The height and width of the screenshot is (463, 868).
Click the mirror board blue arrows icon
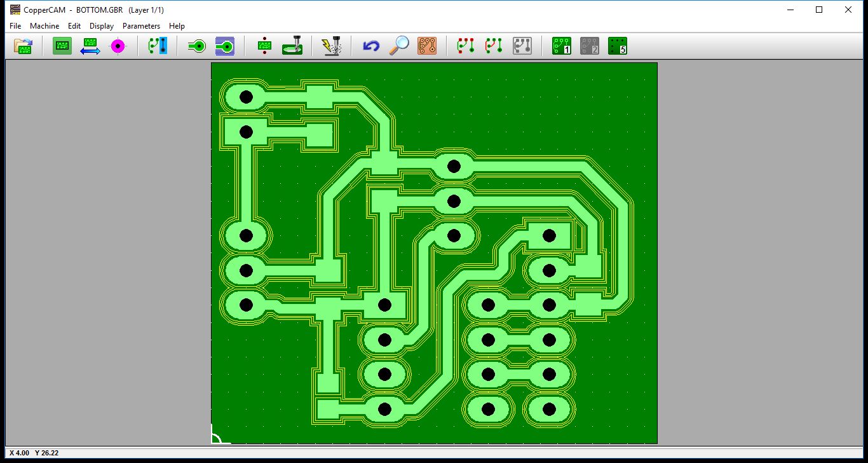90,46
